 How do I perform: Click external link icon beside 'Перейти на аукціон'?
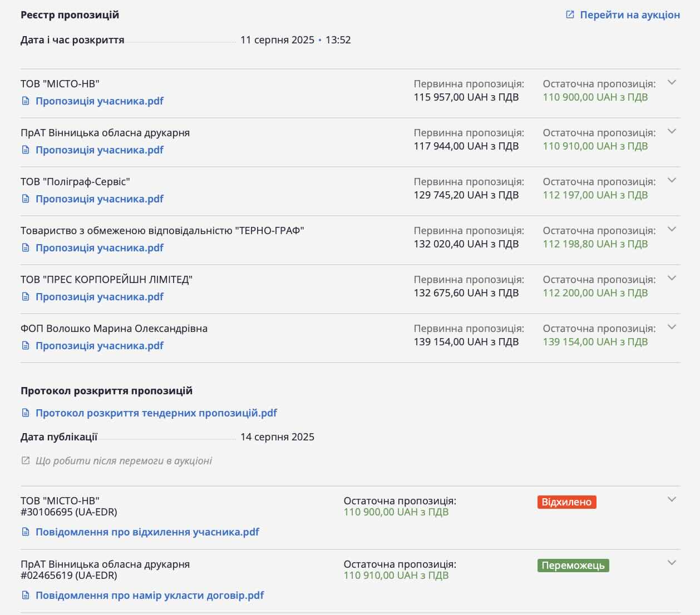(x=570, y=14)
